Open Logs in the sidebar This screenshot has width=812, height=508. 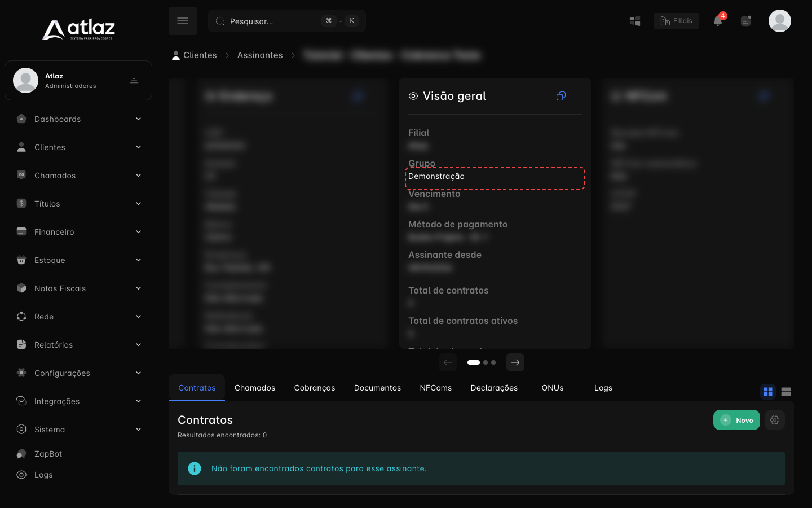pos(43,475)
